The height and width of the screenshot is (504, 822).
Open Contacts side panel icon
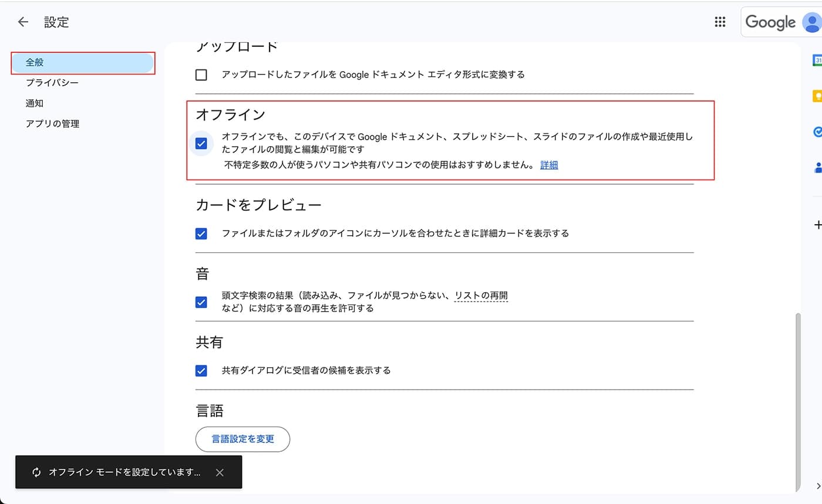pos(817,167)
